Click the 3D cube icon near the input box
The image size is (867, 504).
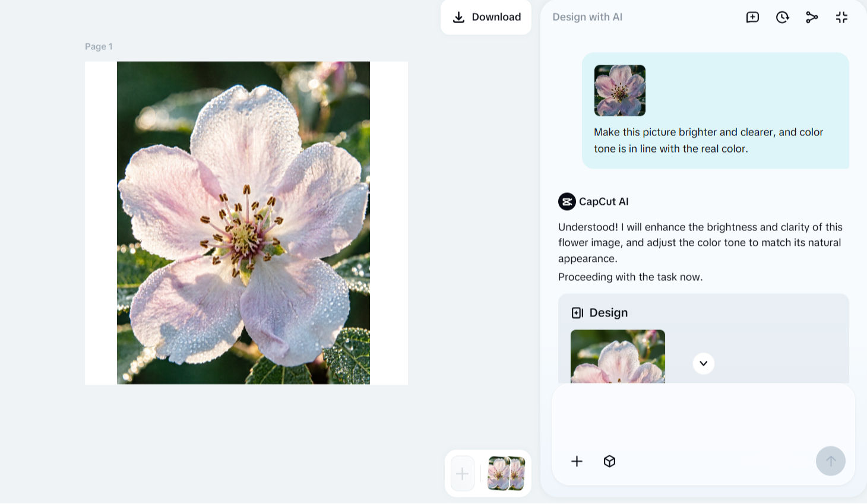[x=609, y=461]
